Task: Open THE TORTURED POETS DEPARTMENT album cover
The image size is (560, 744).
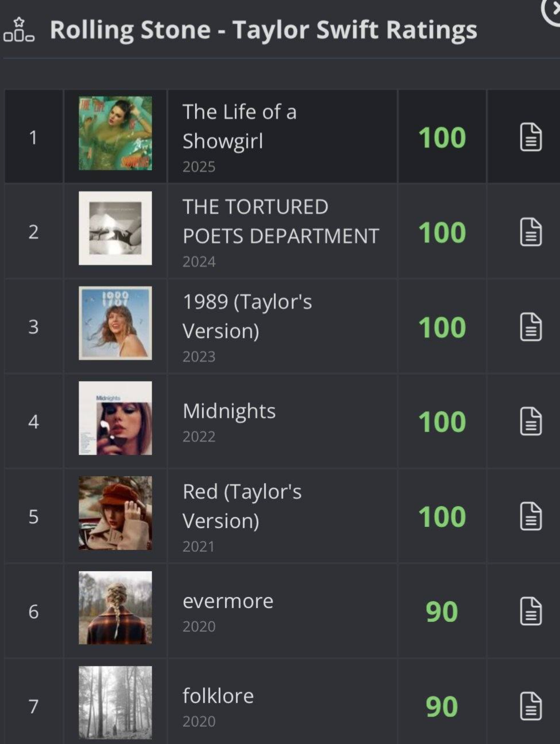Action: (115, 228)
